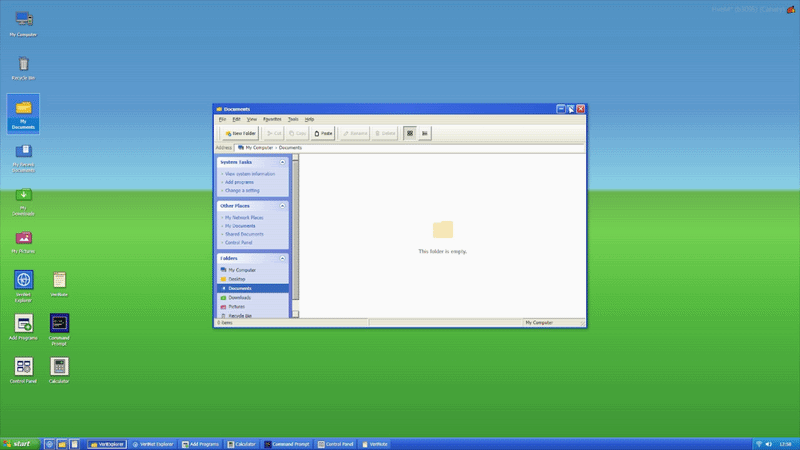The height and width of the screenshot is (450, 800).
Task: Select My Documents desktop icon
Action: pos(23,114)
